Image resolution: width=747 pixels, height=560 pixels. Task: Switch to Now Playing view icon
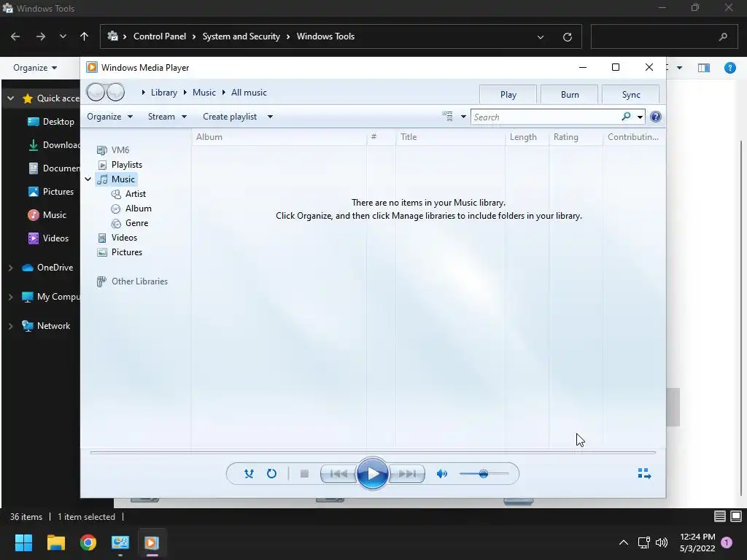[x=644, y=473]
